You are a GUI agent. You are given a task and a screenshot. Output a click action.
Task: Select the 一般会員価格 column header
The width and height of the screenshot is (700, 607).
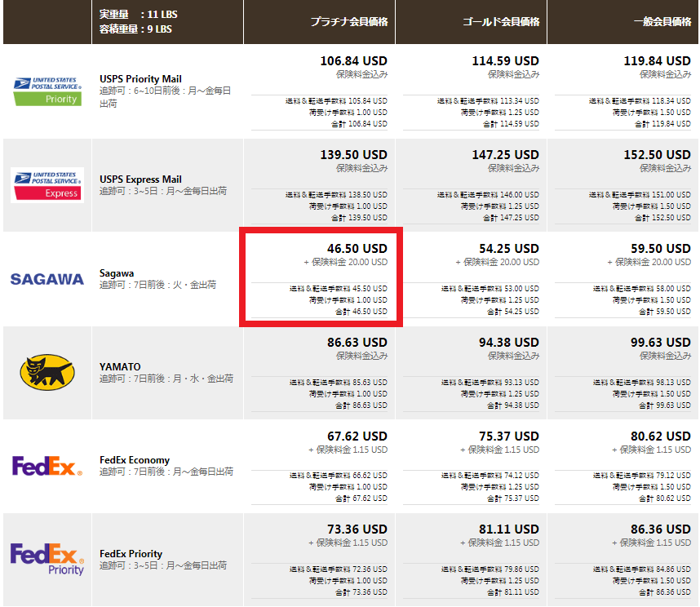[x=662, y=21]
